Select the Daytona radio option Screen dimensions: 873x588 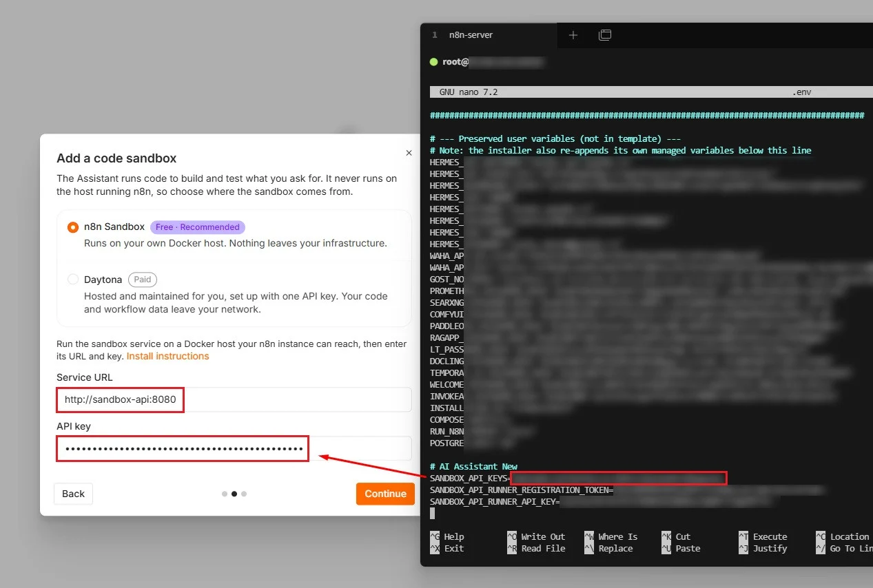pos(73,280)
